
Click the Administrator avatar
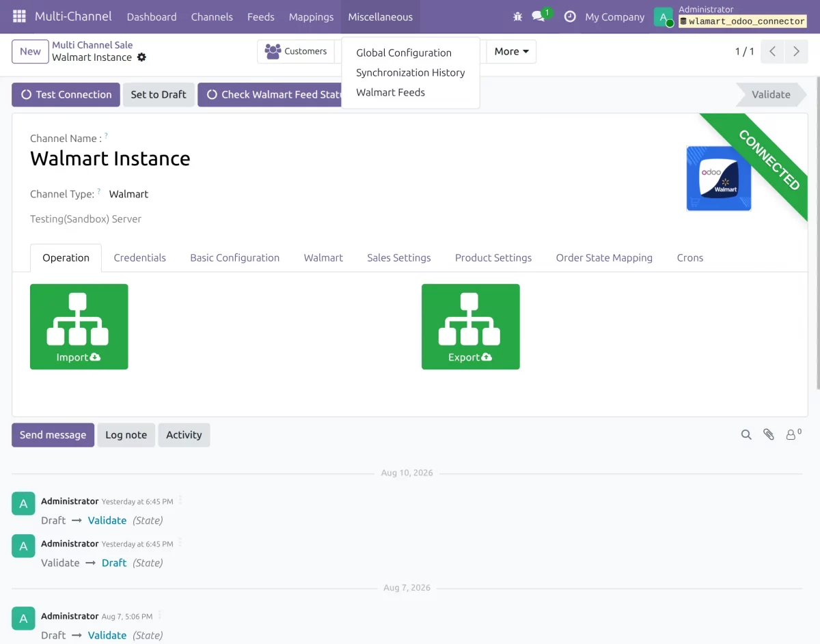[663, 17]
